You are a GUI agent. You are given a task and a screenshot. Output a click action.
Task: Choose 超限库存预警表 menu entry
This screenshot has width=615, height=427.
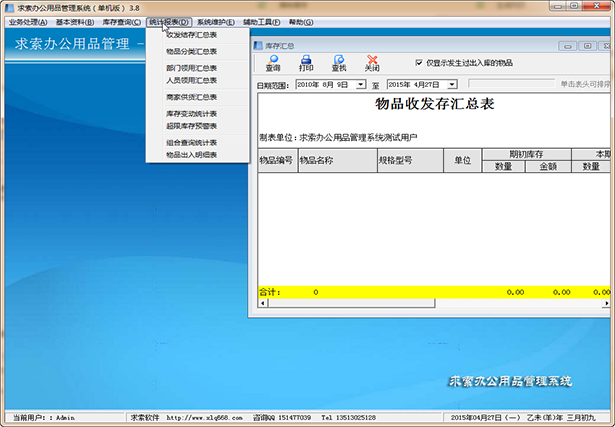(x=198, y=126)
